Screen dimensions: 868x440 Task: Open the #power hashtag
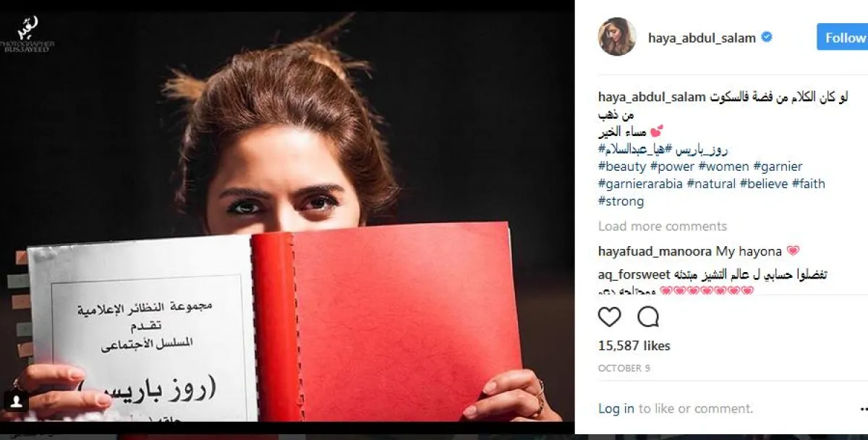coord(672,166)
